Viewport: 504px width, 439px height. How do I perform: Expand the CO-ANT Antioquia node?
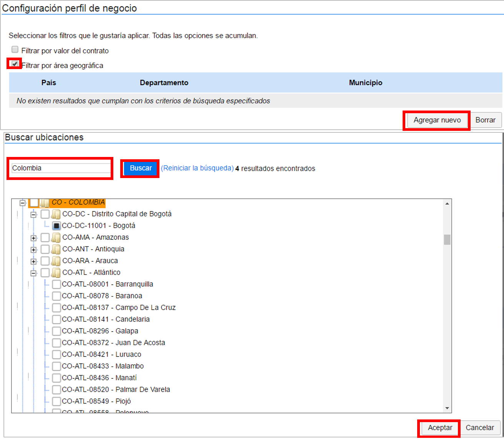pyautogui.click(x=34, y=250)
